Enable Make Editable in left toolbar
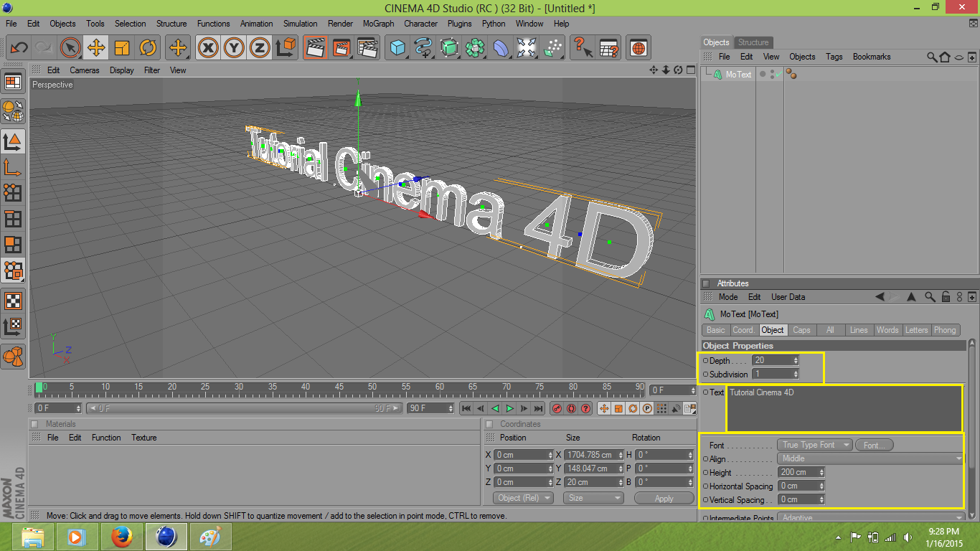The width and height of the screenshot is (980, 551). click(x=13, y=110)
